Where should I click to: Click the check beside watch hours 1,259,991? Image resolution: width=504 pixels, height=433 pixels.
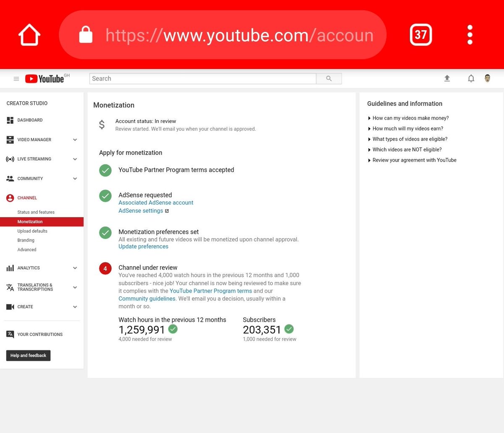click(x=173, y=329)
